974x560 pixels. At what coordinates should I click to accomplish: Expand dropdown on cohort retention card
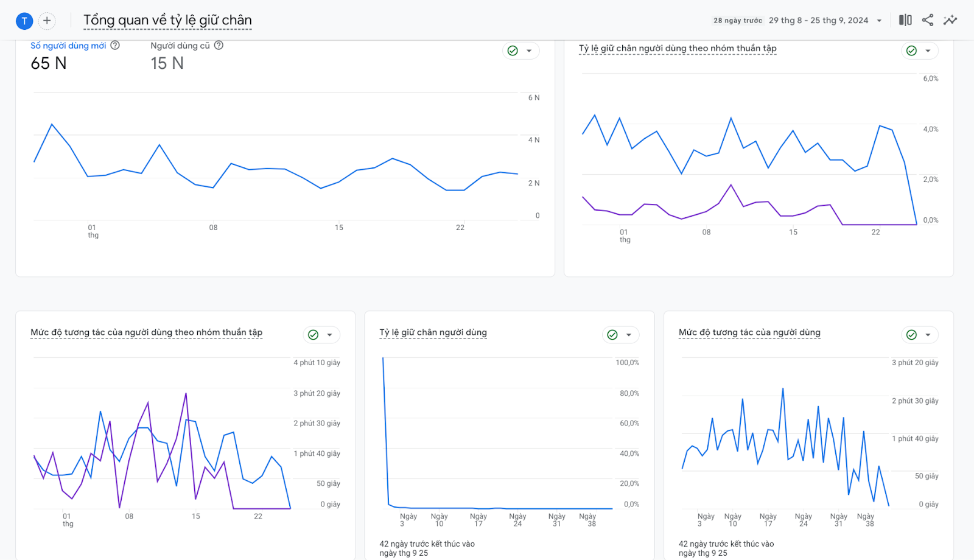coord(928,51)
